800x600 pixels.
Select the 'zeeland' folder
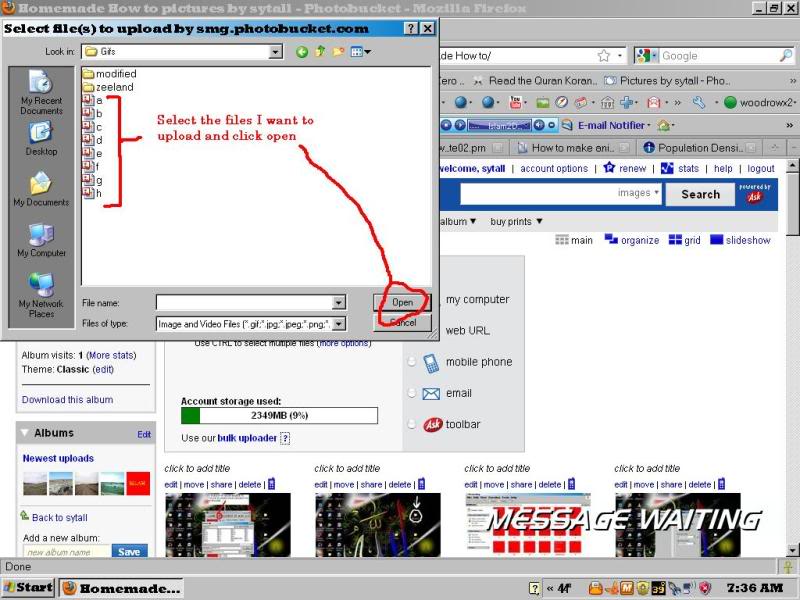click(x=108, y=87)
